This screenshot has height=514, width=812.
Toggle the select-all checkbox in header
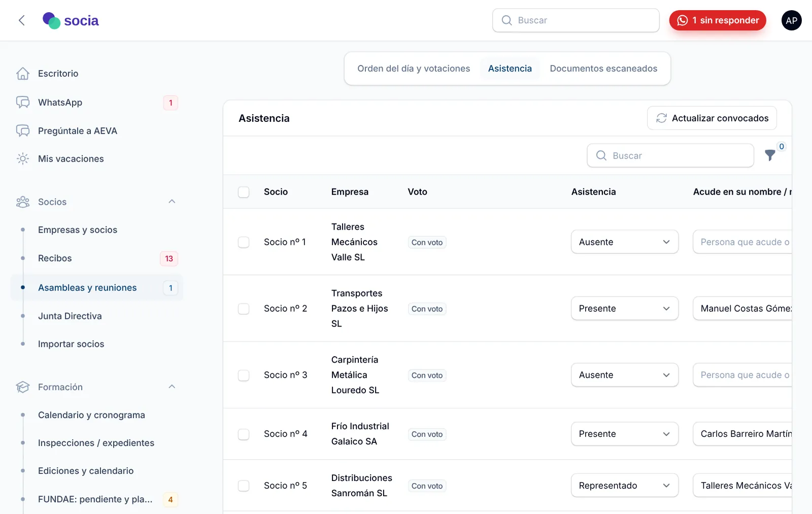pyautogui.click(x=244, y=192)
